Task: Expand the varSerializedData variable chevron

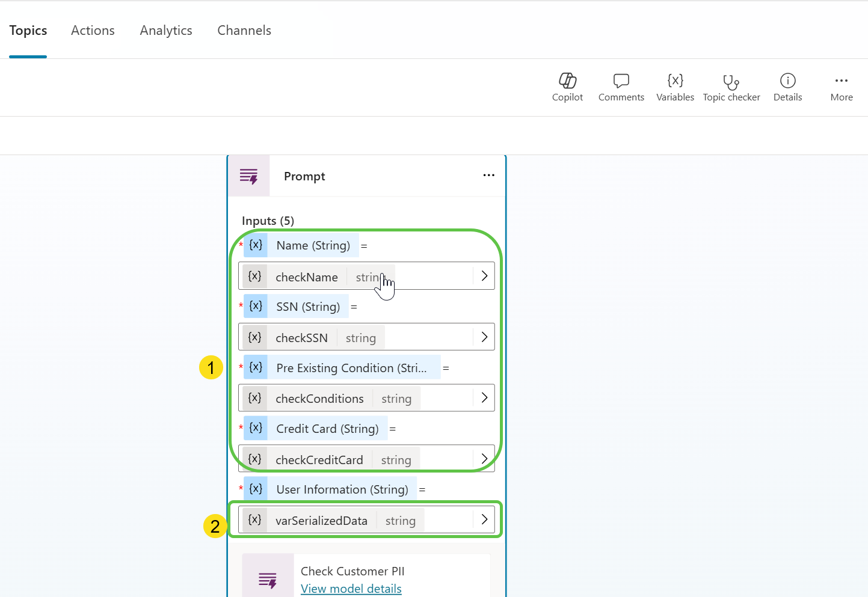Action: click(x=484, y=519)
